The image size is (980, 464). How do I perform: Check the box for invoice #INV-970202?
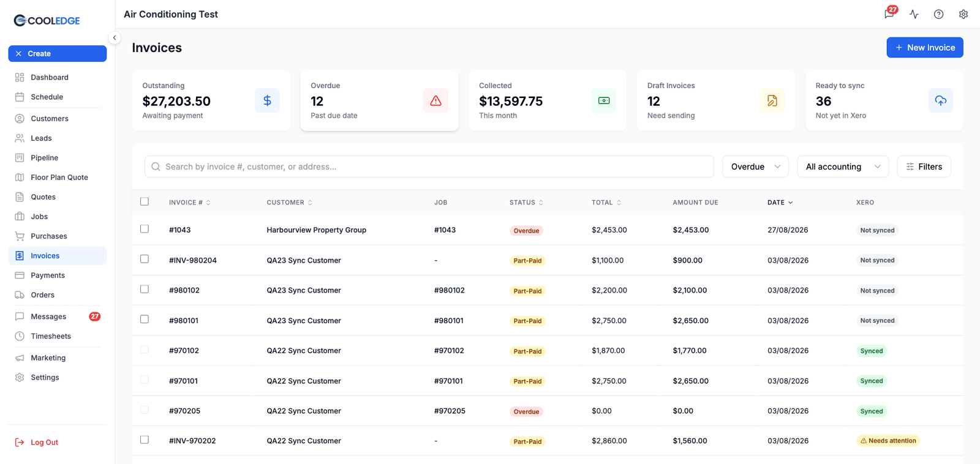[145, 440]
